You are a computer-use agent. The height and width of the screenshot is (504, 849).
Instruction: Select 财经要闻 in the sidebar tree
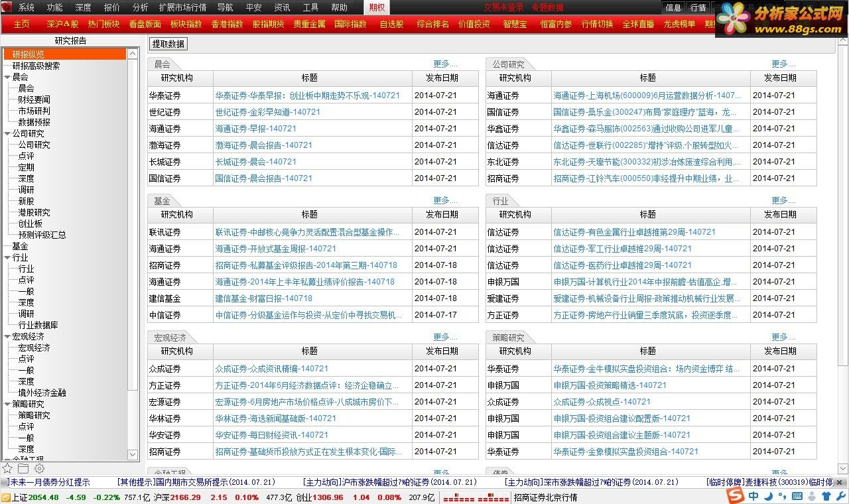(x=34, y=99)
